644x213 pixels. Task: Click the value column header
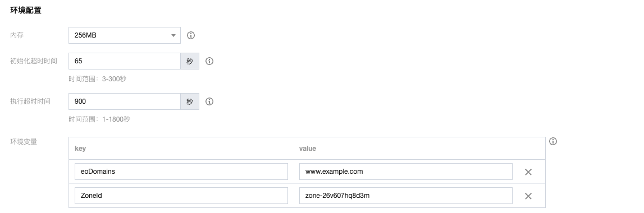coord(308,148)
